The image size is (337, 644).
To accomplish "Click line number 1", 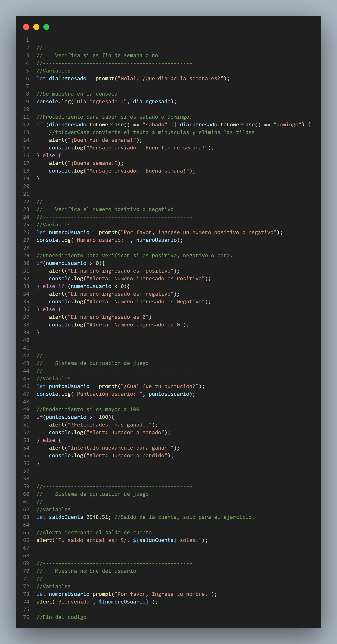I will pos(28,40).
